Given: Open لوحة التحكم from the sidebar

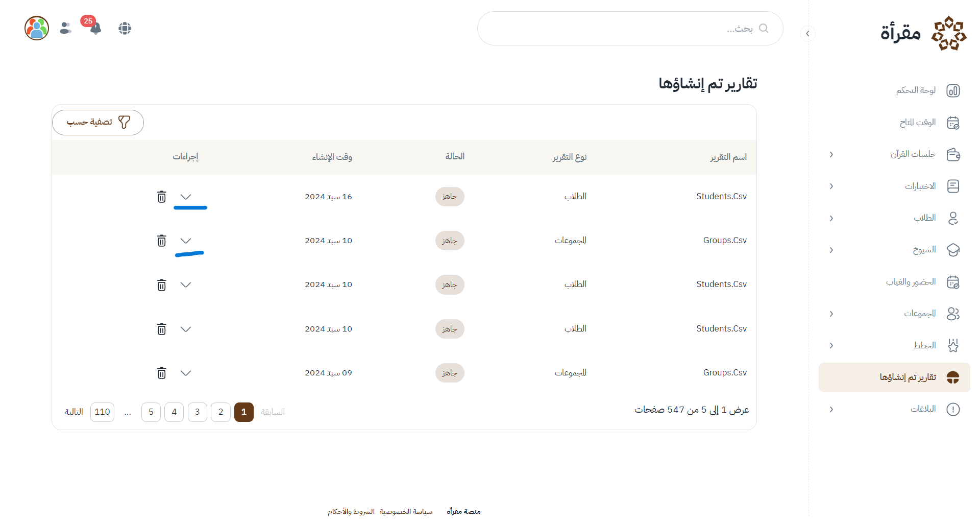Looking at the screenshot, I should (x=916, y=90).
